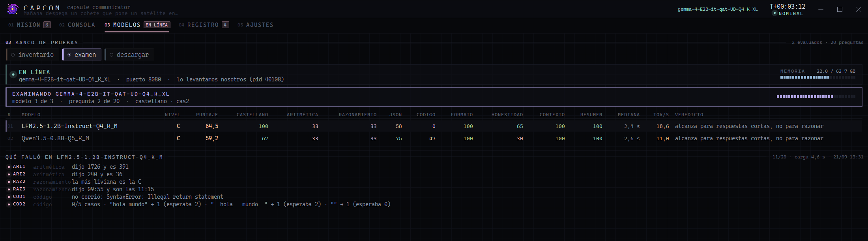
Task: Maximize the CAPCOM window
Action: [840, 9]
